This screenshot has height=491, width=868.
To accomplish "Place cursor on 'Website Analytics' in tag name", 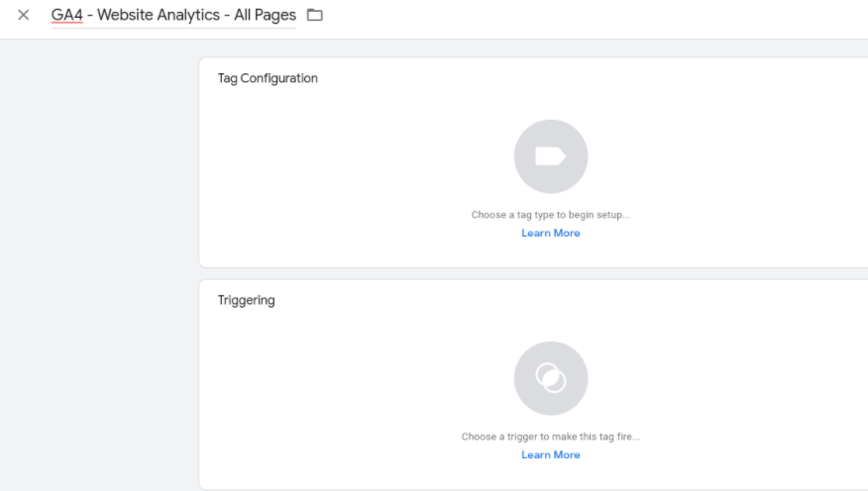I will (x=159, y=16).
